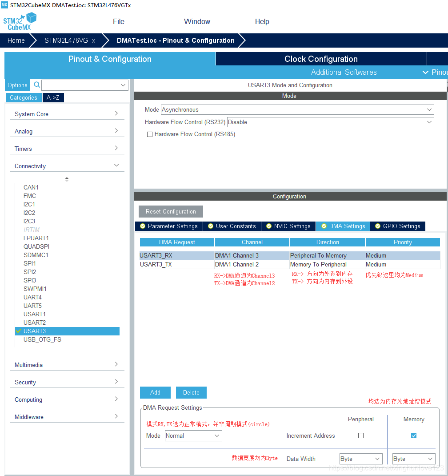The image size is (448, 476).
Task: Click the Options button
Action: 17,85
